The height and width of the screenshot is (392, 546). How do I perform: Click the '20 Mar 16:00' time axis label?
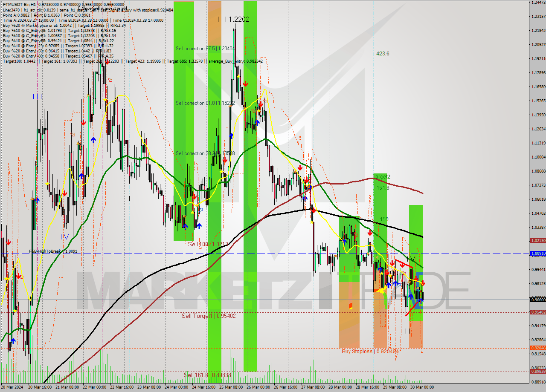40,387
